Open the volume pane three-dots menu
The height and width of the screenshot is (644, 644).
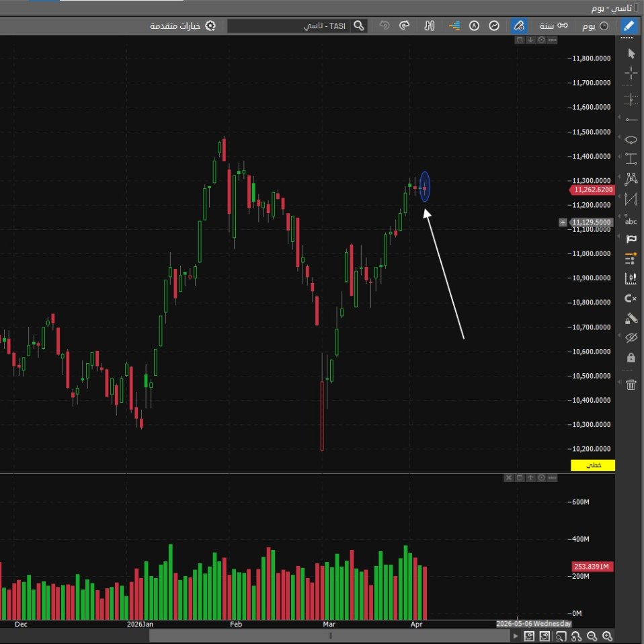553,478
